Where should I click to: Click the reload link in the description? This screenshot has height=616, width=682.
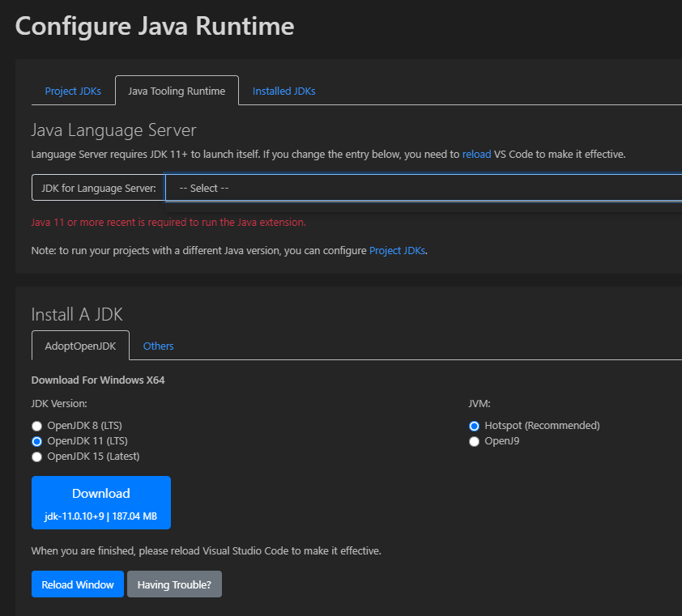476,155
